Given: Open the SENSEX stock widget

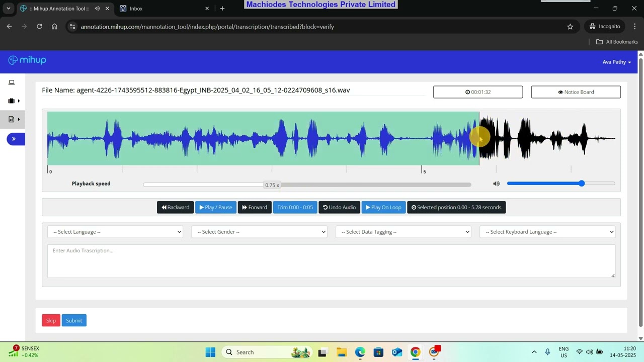Looking at the screenshot, I should coord(24,352).
